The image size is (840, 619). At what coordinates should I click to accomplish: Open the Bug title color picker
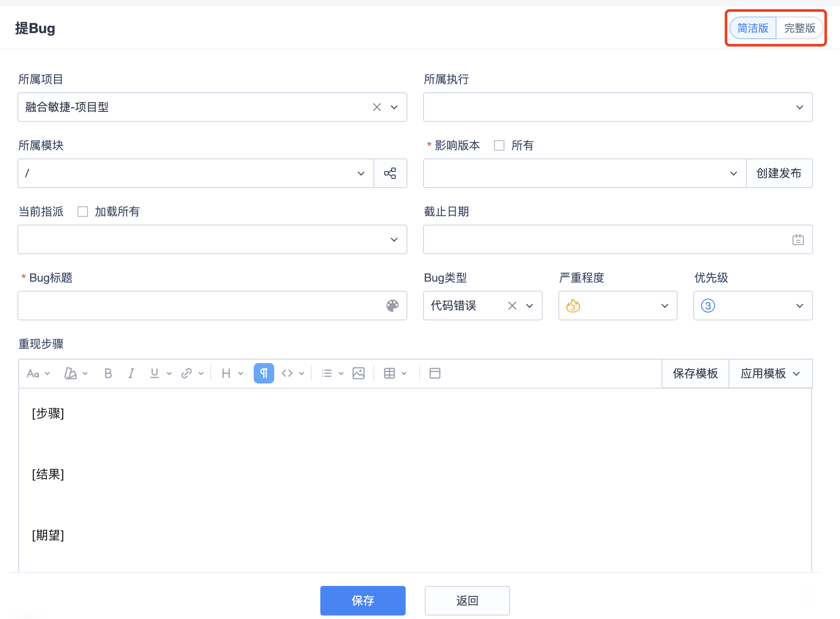[393, 306]
